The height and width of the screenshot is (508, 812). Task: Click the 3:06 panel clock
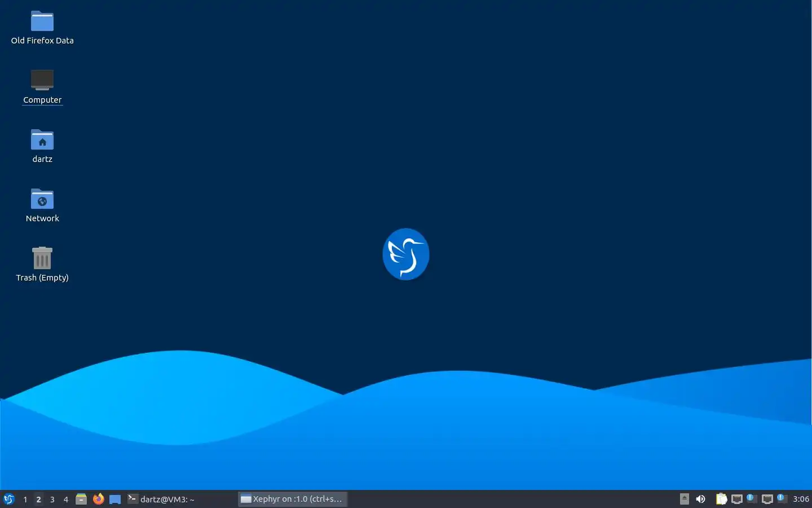[801, 499]
